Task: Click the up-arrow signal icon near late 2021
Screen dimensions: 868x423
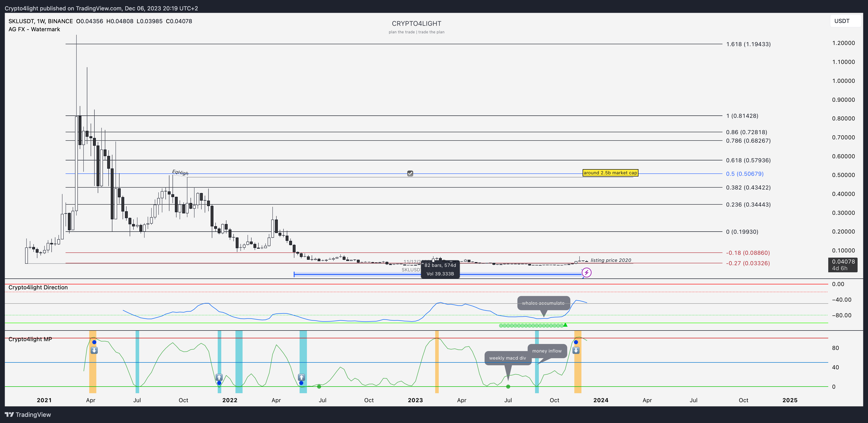Action: point(219,378)
